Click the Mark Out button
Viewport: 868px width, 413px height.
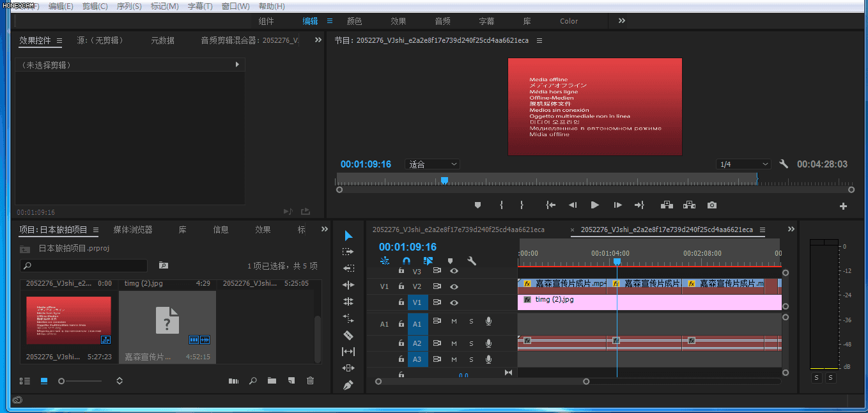click(522, 205)
